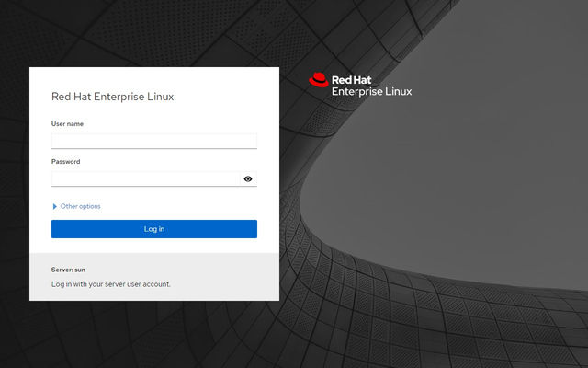Image resolution: width=588 pixels, height=368 pixels.
Task: Expand the Other options section
Action: coord(76,206)
